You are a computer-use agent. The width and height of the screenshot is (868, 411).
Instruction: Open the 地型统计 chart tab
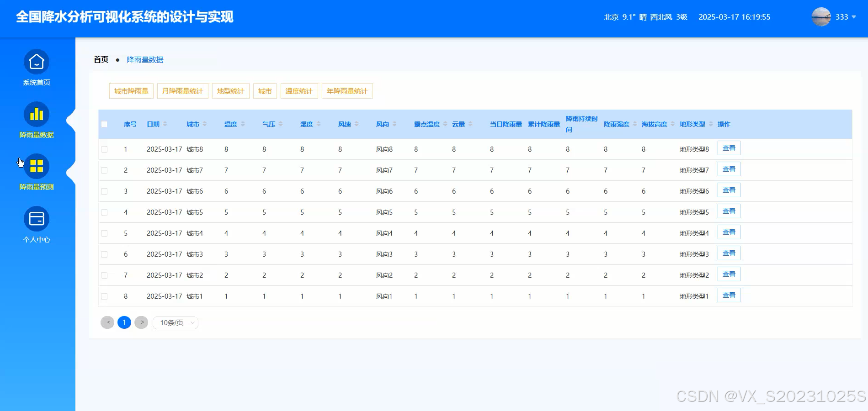click(231, 91)
